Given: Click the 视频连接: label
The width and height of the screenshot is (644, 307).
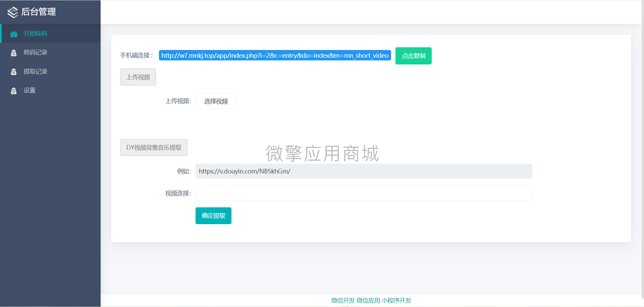Looking at the screenshot, I should click(178, 193).
